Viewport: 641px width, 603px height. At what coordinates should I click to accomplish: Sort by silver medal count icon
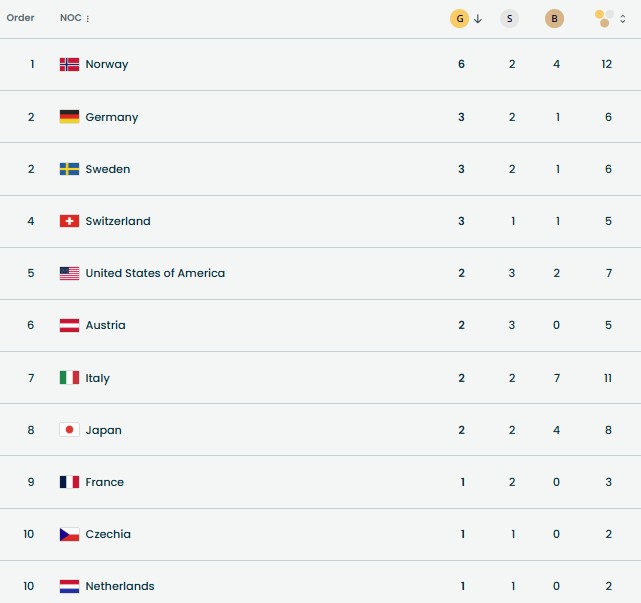coord(510,18)
